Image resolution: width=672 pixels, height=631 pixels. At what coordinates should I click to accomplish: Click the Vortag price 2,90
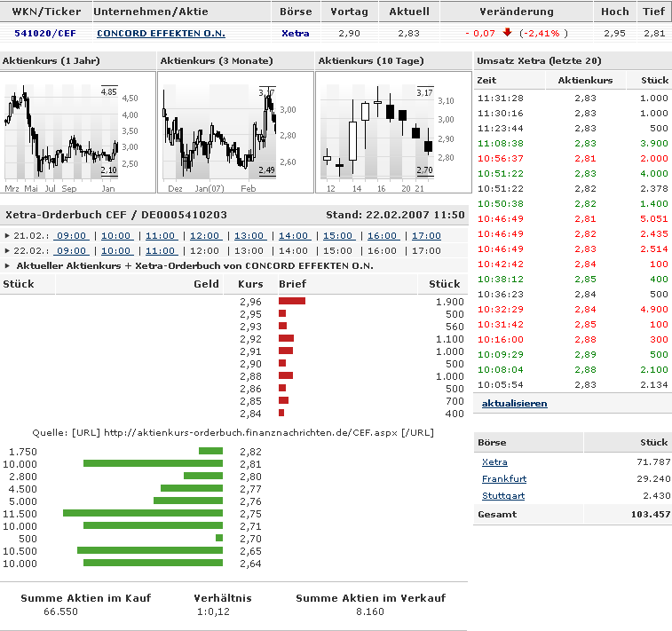click(349, 34)
